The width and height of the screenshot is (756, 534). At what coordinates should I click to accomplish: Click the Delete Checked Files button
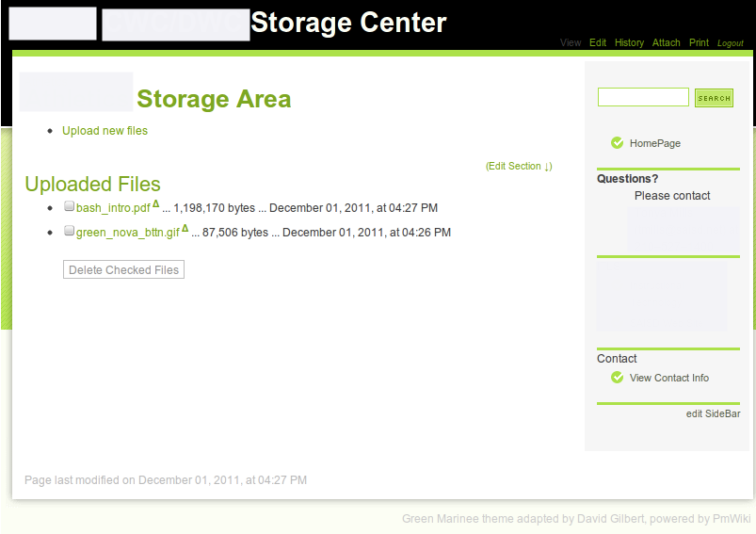(x=123, y=269)
